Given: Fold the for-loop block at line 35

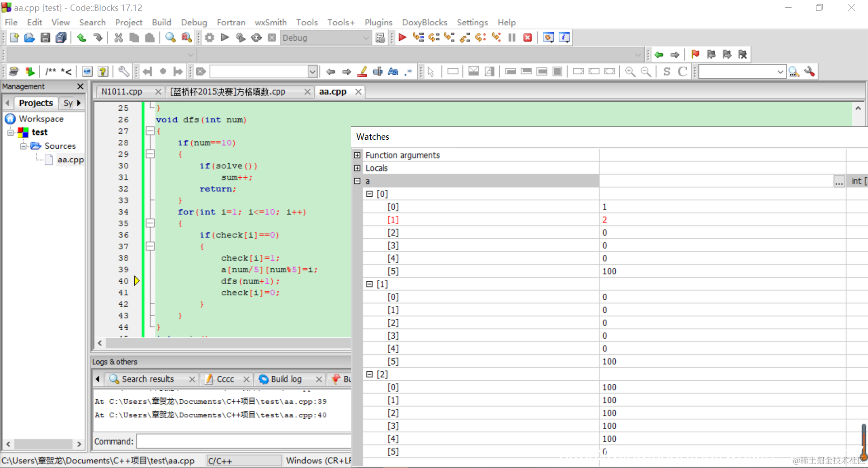Looking at the screenshot, I should click(x=150, y=223).
